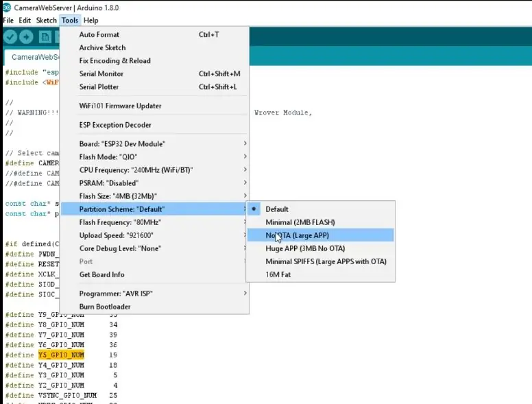
Task: Select Minimal (2MB FLASH) partition option
Action: click(321, 222)
